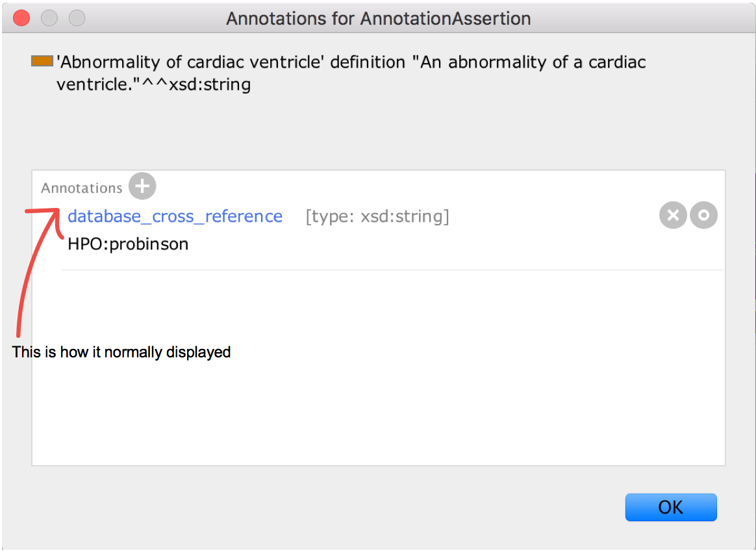Delete the annotation with the X icon
Viewport: 756px width, 551px height.
(x=673, y=215)
